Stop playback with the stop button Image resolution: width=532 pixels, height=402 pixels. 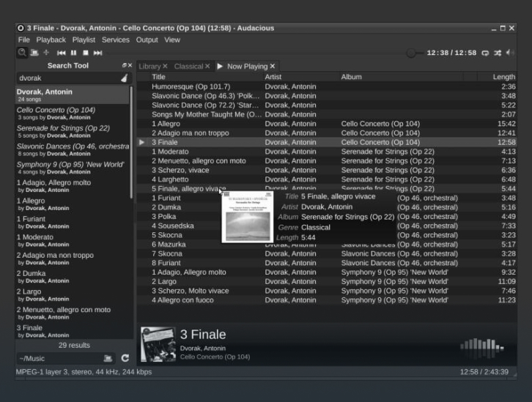point(86,53)
